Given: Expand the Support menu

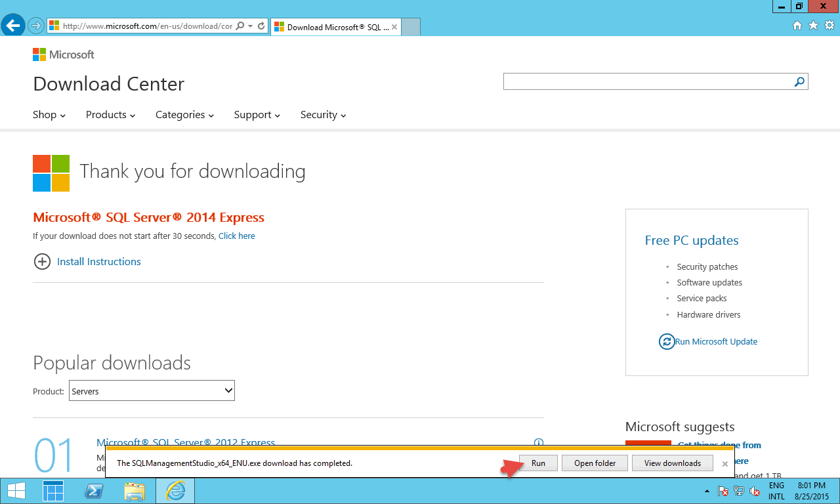Looking at the screenshot, I should [257, 115].
